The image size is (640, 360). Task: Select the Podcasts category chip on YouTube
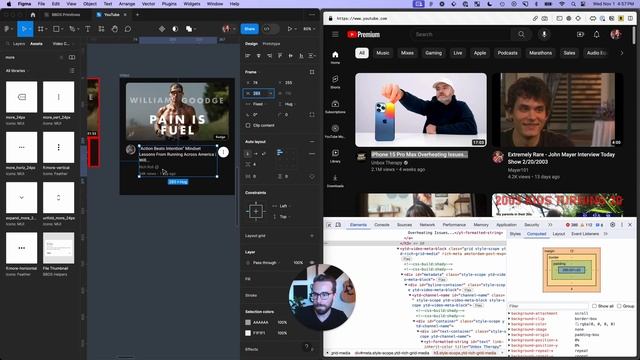[507, 53]
